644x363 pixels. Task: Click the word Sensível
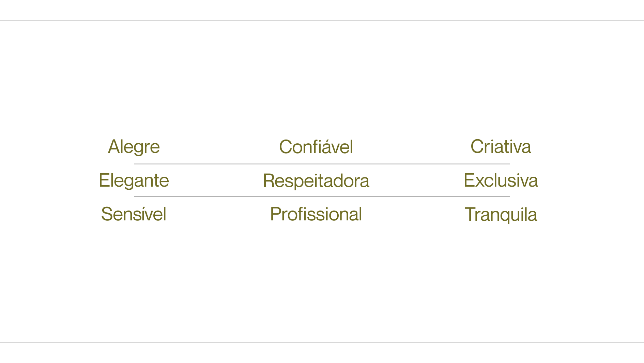click(134, 214)
